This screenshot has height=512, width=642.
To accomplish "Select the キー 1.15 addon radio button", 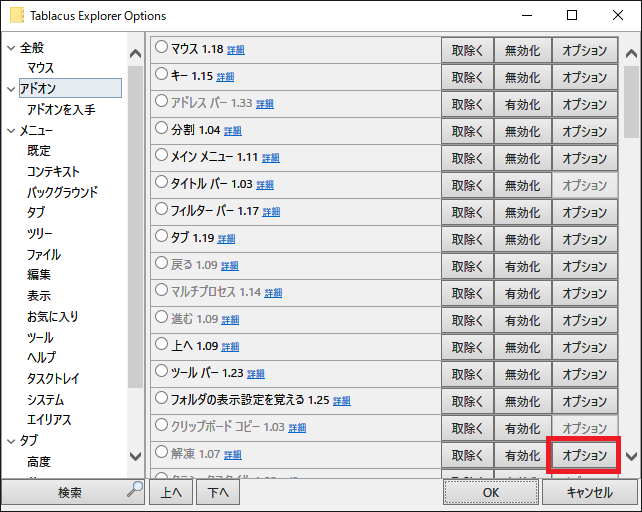I will 161,74.
